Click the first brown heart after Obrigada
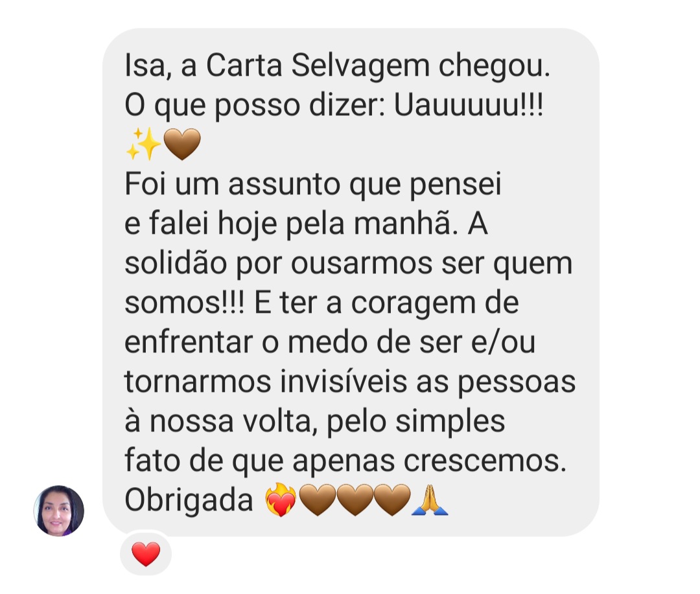This screenshot has width=700, height=594. click(x=317, y=500)
